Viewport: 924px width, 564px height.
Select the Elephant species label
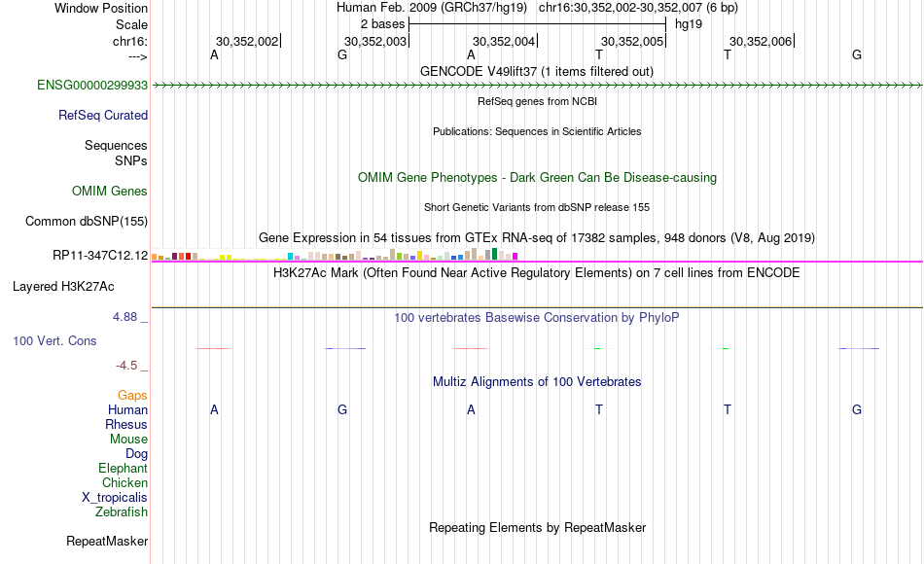coord(123,468)
